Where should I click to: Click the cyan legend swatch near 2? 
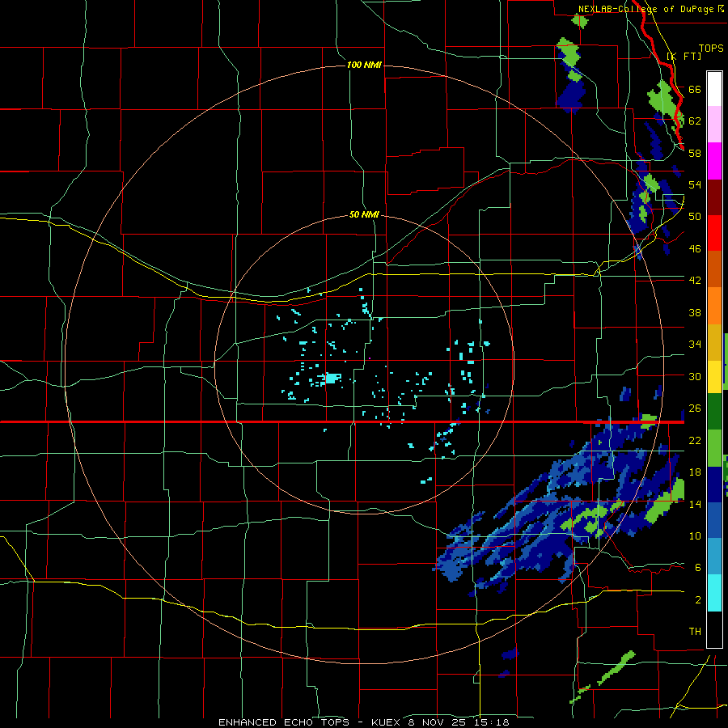tap(714, 594)
